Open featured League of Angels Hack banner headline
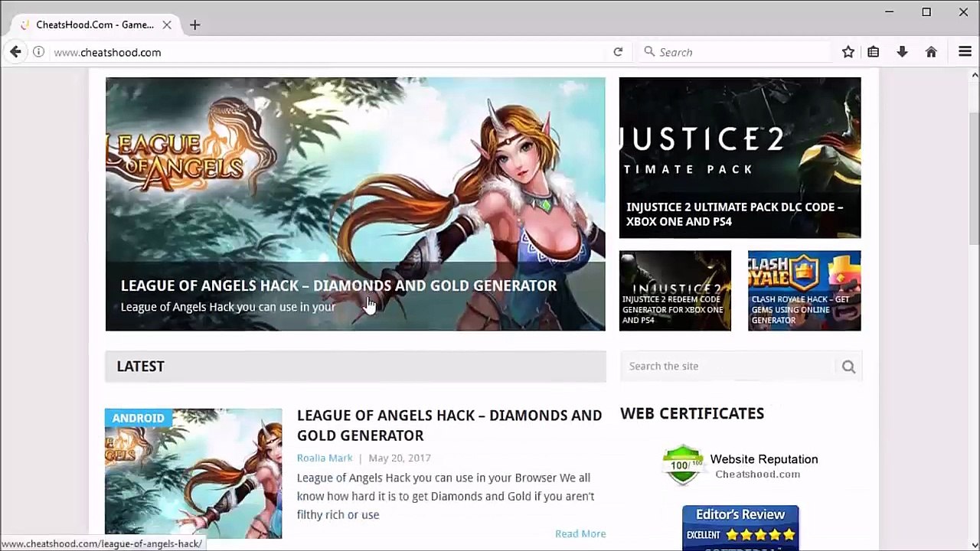 click(x=338, y=285)
